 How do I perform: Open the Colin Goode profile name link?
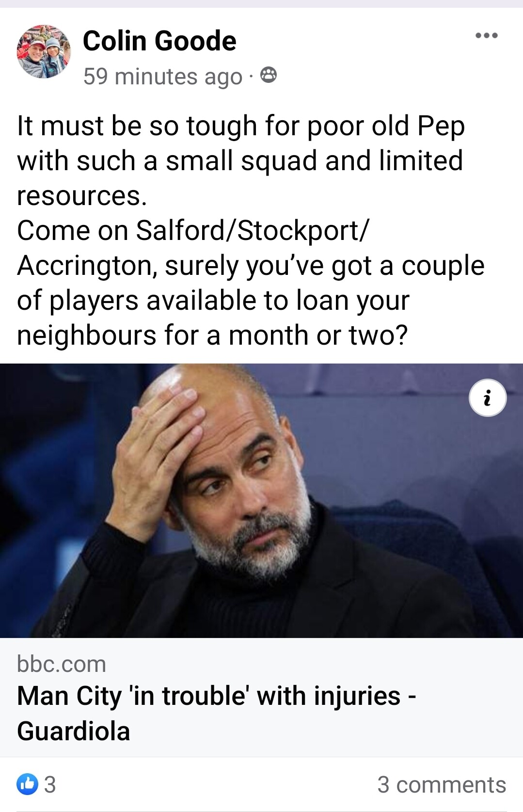pyautogui.click(x=159, y=40)
